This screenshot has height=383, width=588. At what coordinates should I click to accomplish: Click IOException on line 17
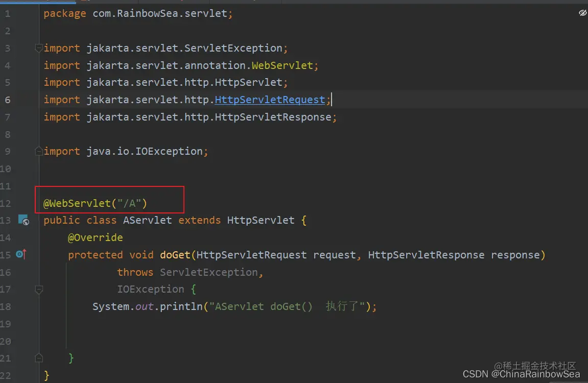(x=151, y=290)
